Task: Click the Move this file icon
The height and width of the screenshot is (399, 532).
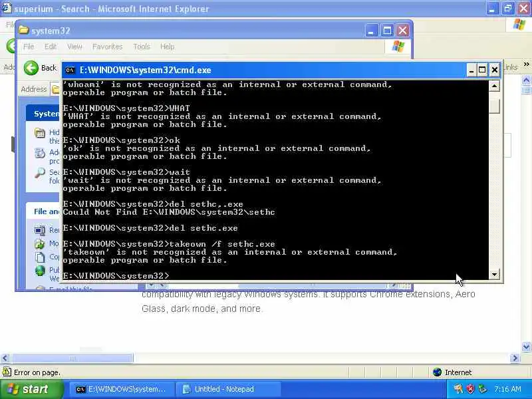Action: click(40, 244)
